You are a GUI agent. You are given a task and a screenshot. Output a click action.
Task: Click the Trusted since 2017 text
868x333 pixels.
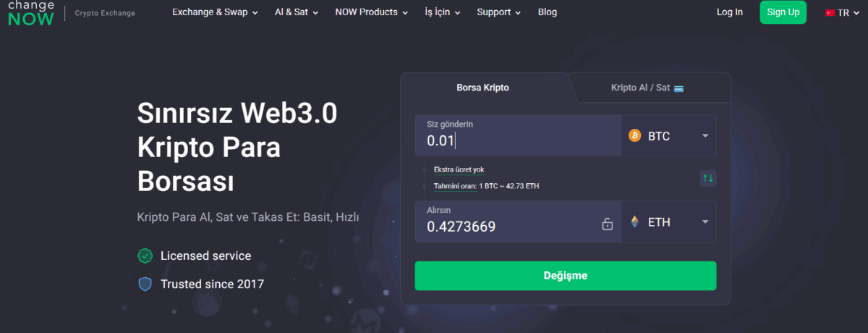[212, 284]
